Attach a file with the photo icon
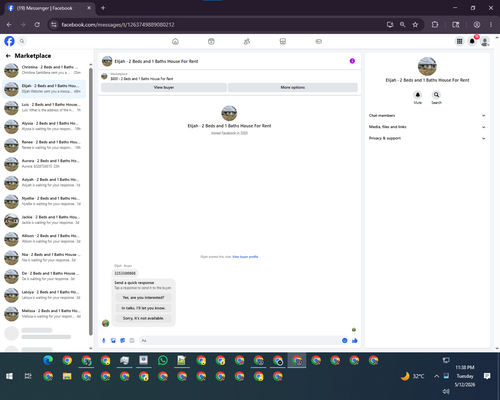 [113, 340]
